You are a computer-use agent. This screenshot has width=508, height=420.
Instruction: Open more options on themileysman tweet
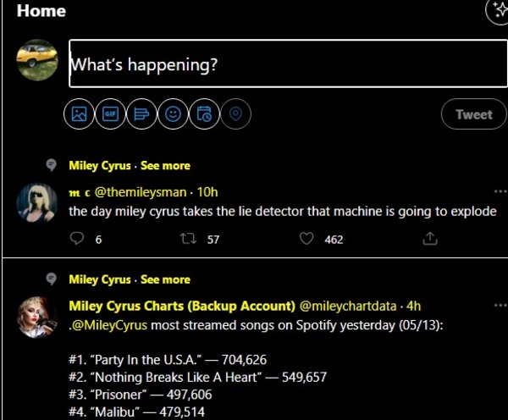point(500,192)
